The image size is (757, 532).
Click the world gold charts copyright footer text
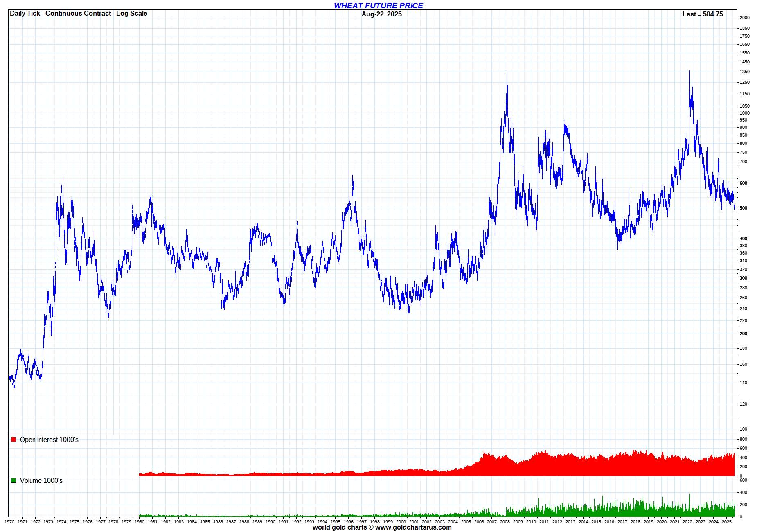382,527
